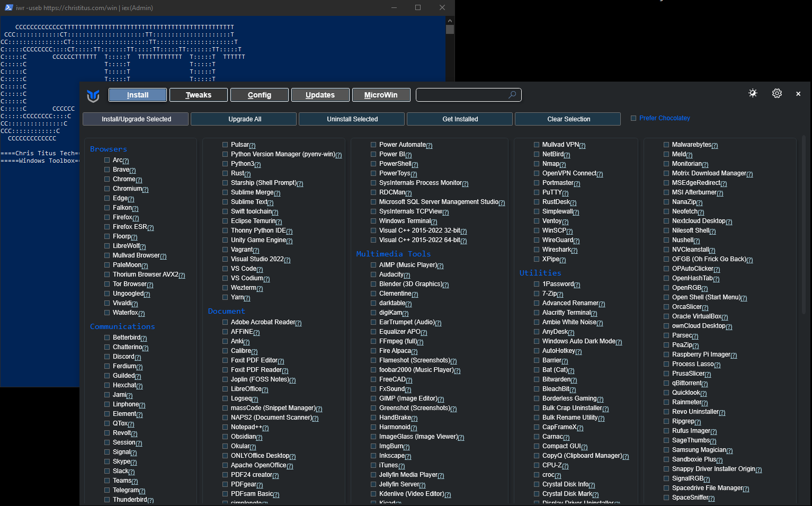The height and width of the screenshot is (506, 812).
Task: Check the Telegram checkbox
Action: 107,490
